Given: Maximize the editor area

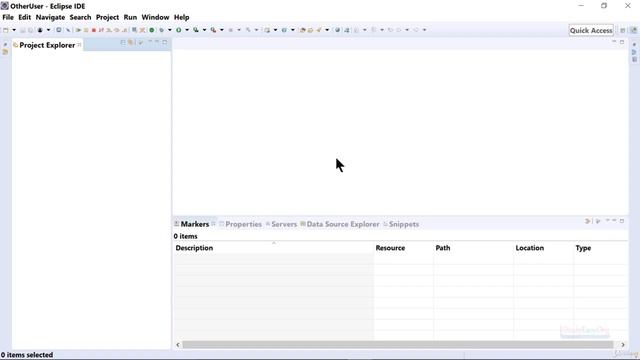Looking at the screenshot, I should (x=622, y=42).
